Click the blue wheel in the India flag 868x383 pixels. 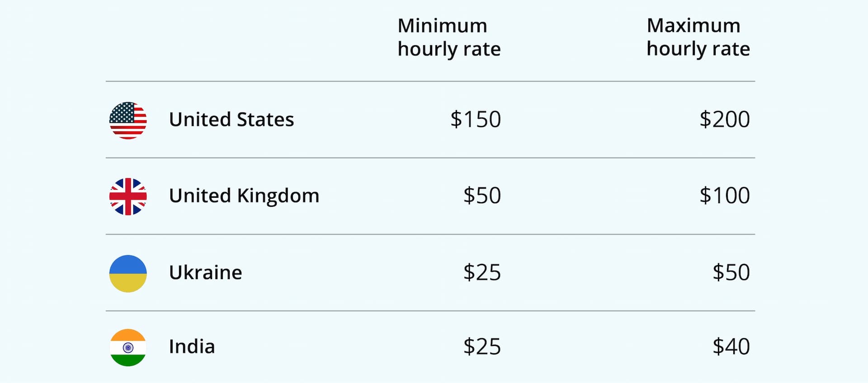click(128, 348)
